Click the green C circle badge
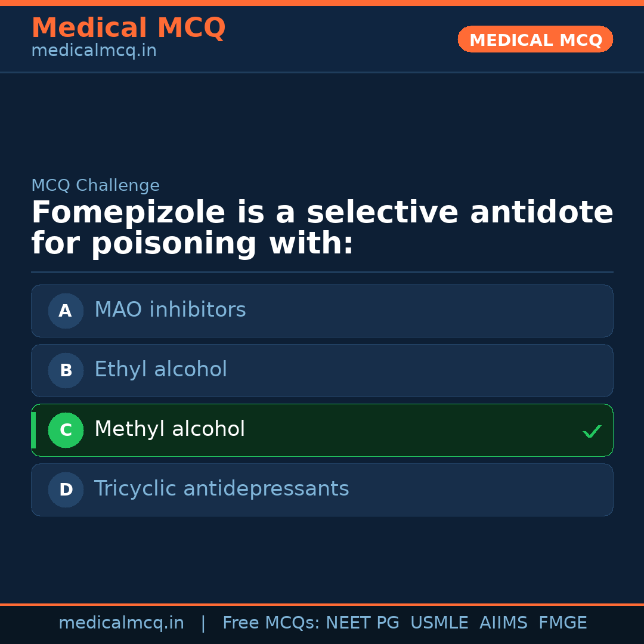 [x=66, y=430]
